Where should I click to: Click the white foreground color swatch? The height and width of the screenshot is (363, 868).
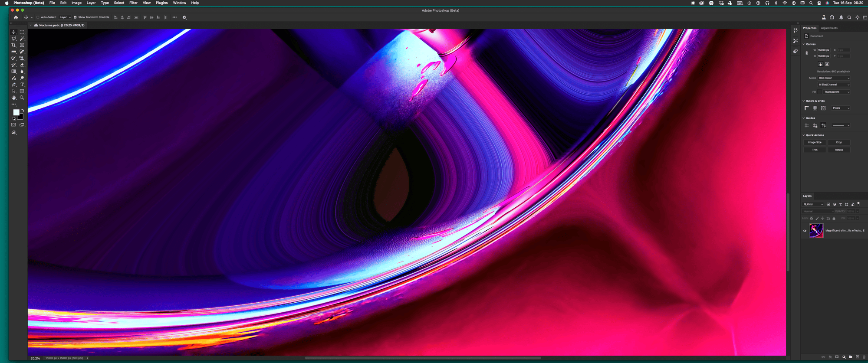click(16, 112)
